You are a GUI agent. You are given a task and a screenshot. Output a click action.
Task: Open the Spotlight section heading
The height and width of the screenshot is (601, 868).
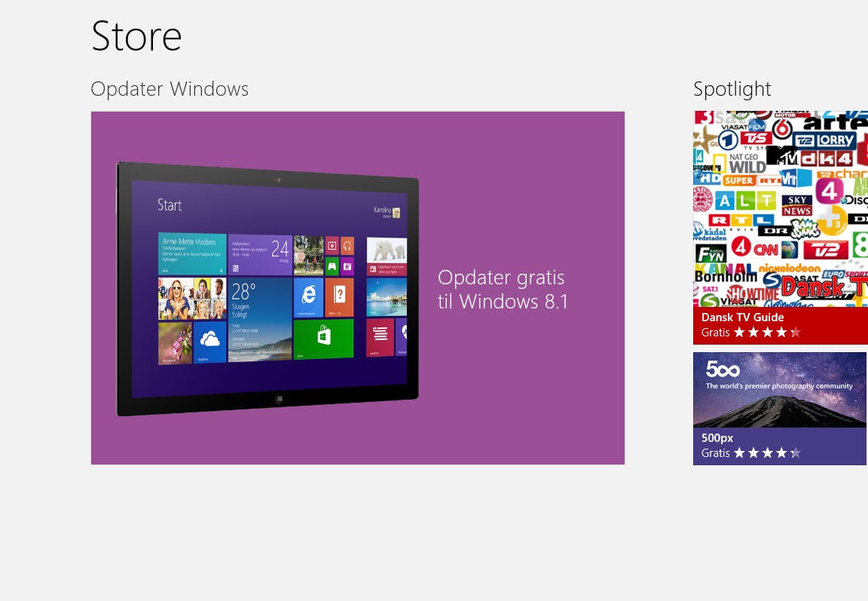tap(732, 89)
